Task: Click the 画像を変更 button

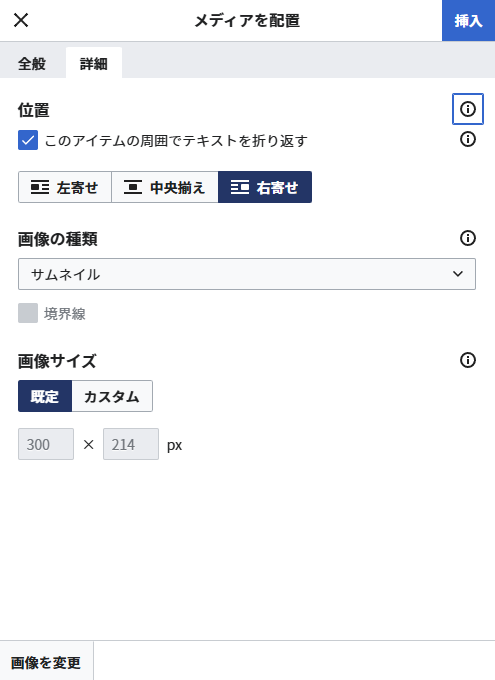Action: (46, 662)
